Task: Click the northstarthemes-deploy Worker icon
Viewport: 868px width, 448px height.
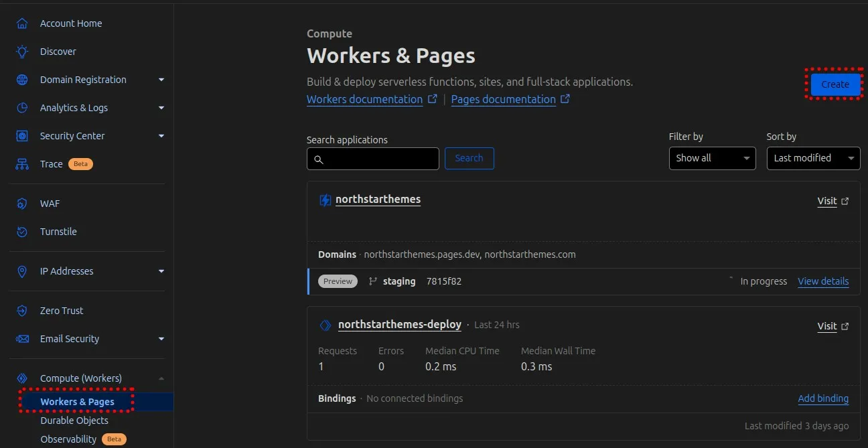Action: 325,325
